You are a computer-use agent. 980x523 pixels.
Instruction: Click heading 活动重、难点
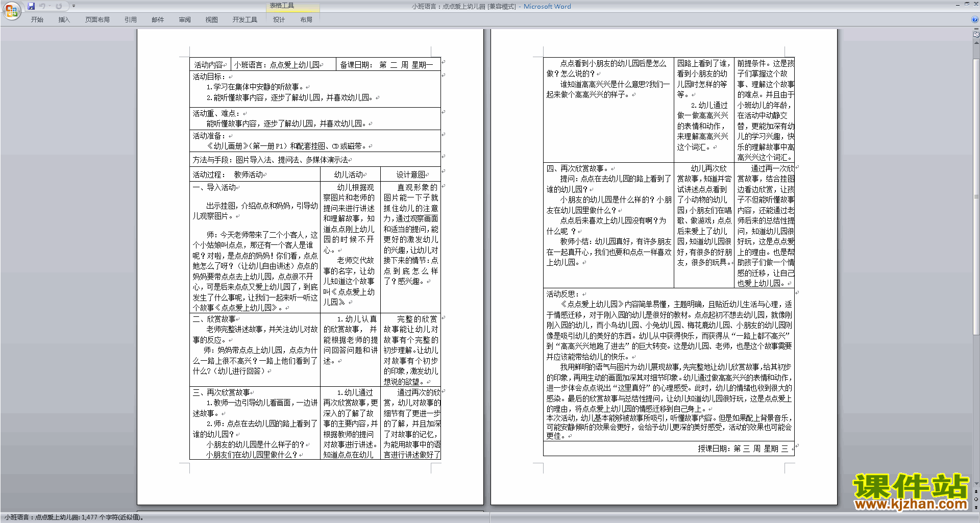216,113
